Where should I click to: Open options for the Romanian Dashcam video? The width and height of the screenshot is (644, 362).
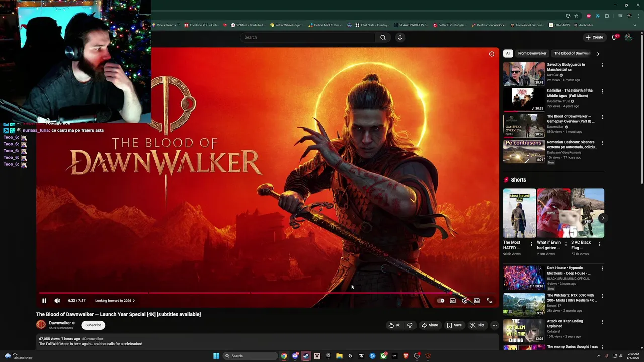pyautogui.click(x=602, y=143)
